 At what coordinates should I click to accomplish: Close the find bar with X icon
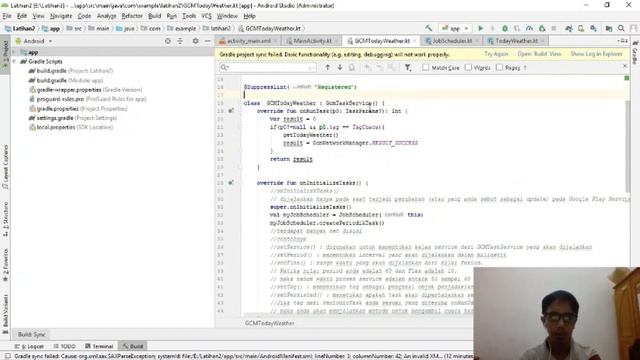625,66
